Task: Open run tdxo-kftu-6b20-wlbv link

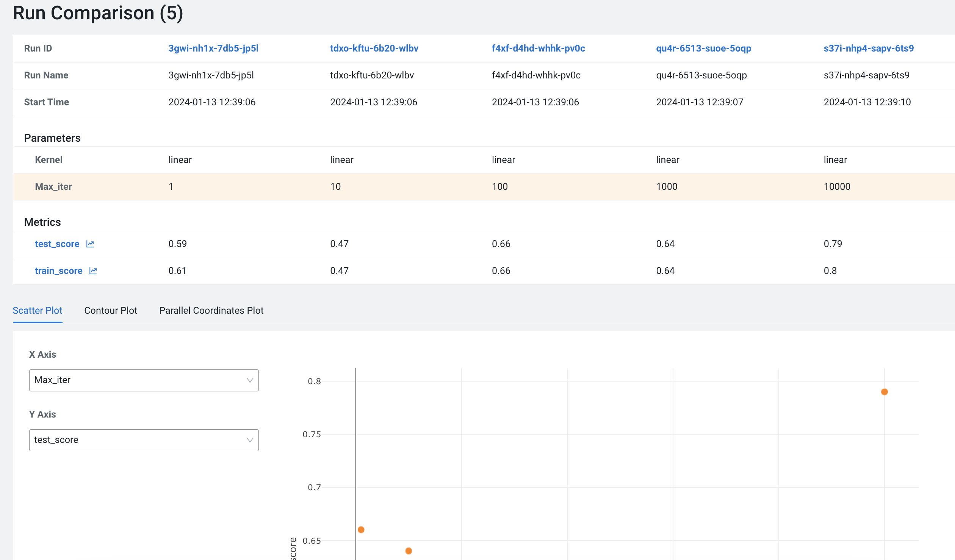Action: tap(374, 48)
